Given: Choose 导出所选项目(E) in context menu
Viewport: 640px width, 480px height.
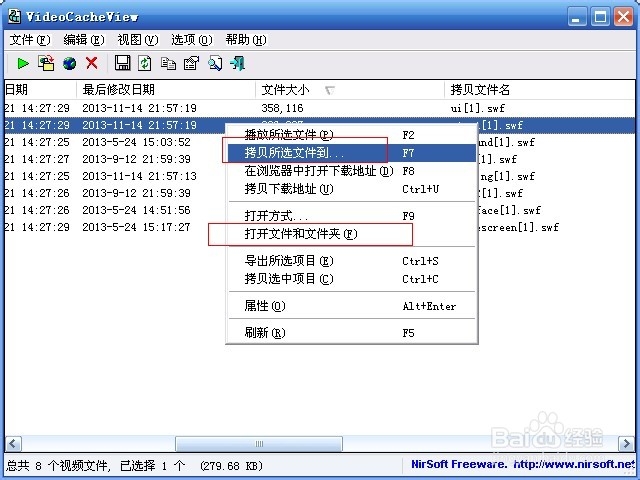Looking at the screenshot, I should pos(352,261).
